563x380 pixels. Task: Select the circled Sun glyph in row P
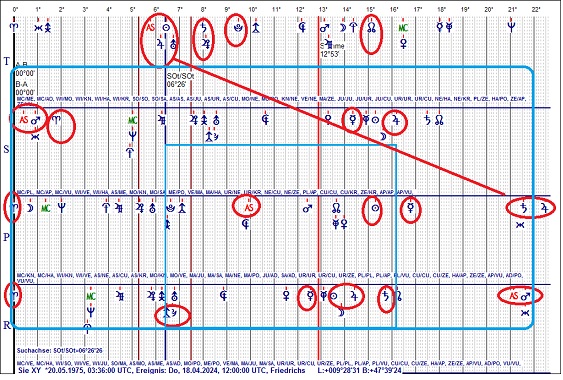(375, 208)
